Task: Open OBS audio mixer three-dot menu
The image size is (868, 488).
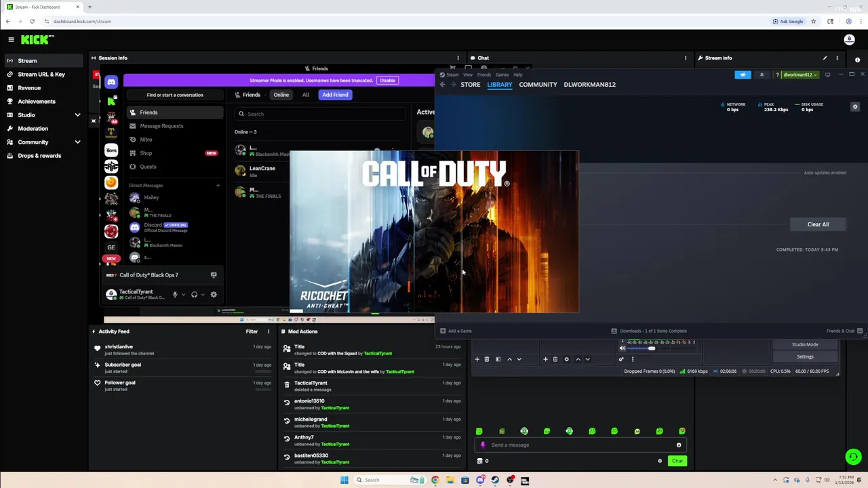Action: (633, 359)
